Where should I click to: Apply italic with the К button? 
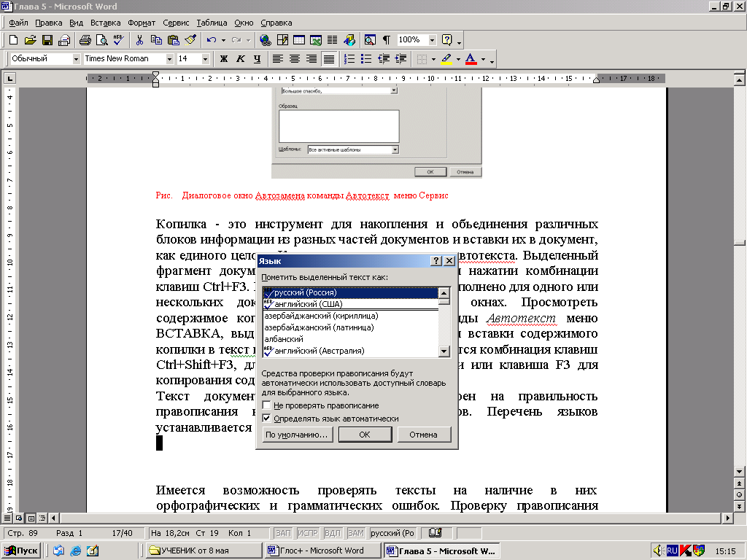coord(241,58)
